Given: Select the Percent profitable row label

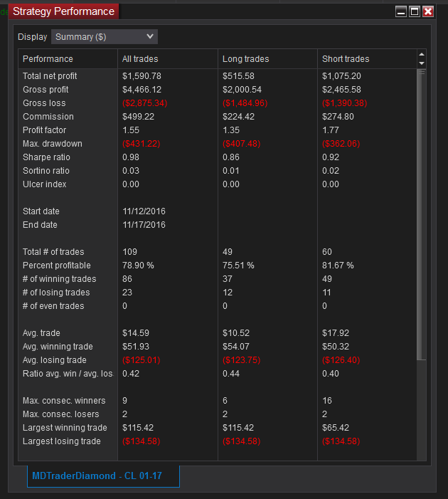Looking at the screenshot, I should pos(54,266).
